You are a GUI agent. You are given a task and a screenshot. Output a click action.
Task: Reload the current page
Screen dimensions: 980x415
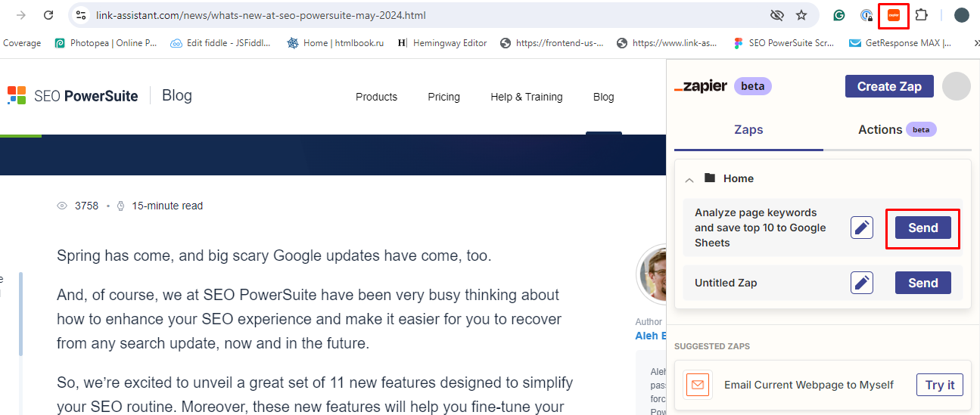pyautogui.click(x=48, y=15)
